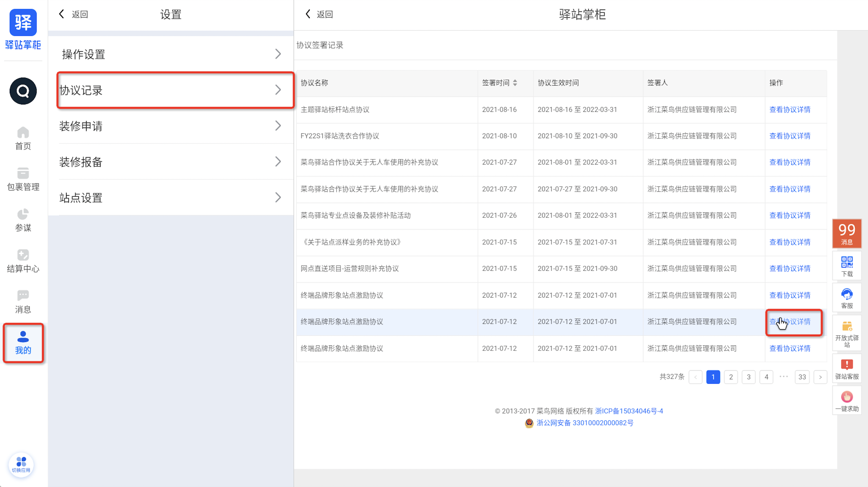Open 协议记录 menu item
868x487 pixels.
(x=176, y=90)
